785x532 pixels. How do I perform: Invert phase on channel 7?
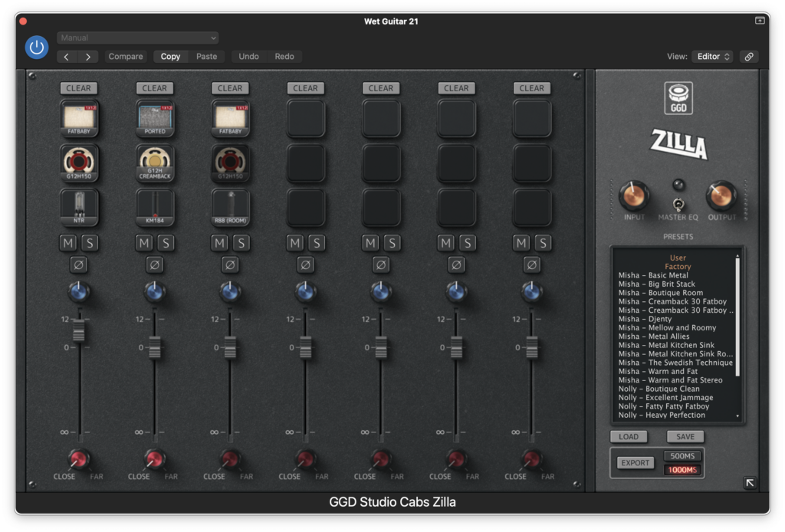(x=532, y=264)
